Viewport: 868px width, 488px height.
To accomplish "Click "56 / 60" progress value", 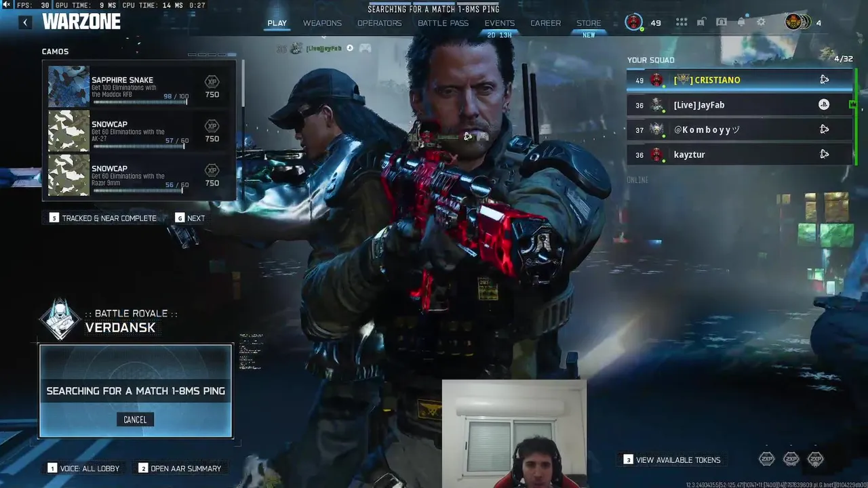I will [177, 184].
